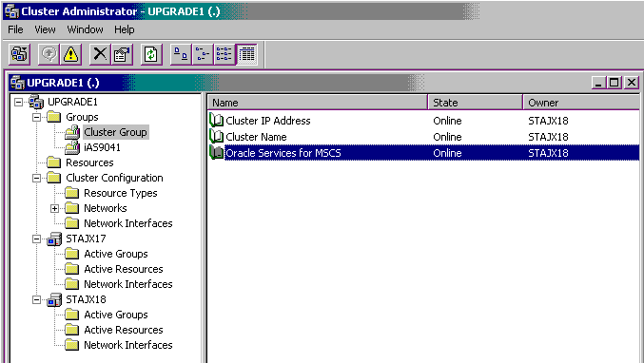Click Online state of Cluster IP Address
Viewport: 644px width, 363px height.
click(x=447, y=121)
